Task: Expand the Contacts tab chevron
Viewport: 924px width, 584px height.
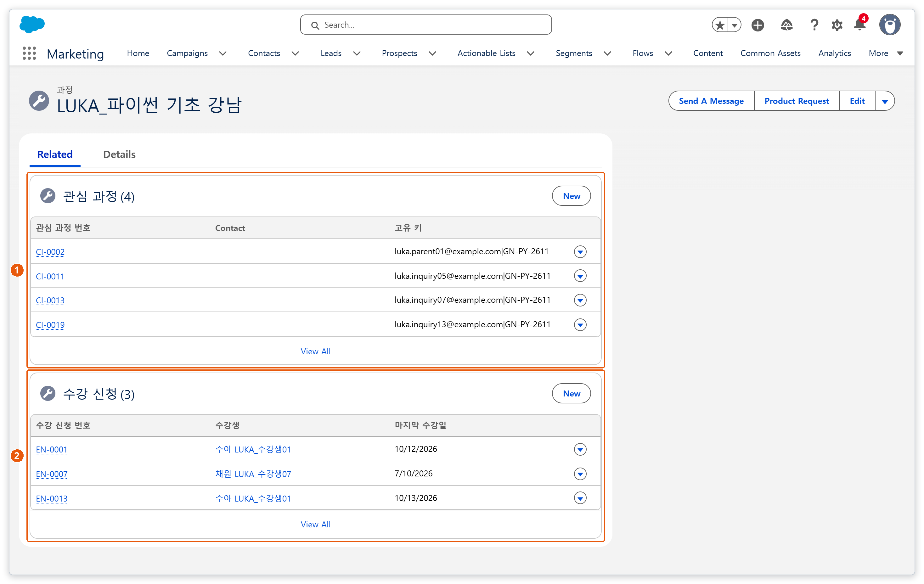Action: (295, 53)
